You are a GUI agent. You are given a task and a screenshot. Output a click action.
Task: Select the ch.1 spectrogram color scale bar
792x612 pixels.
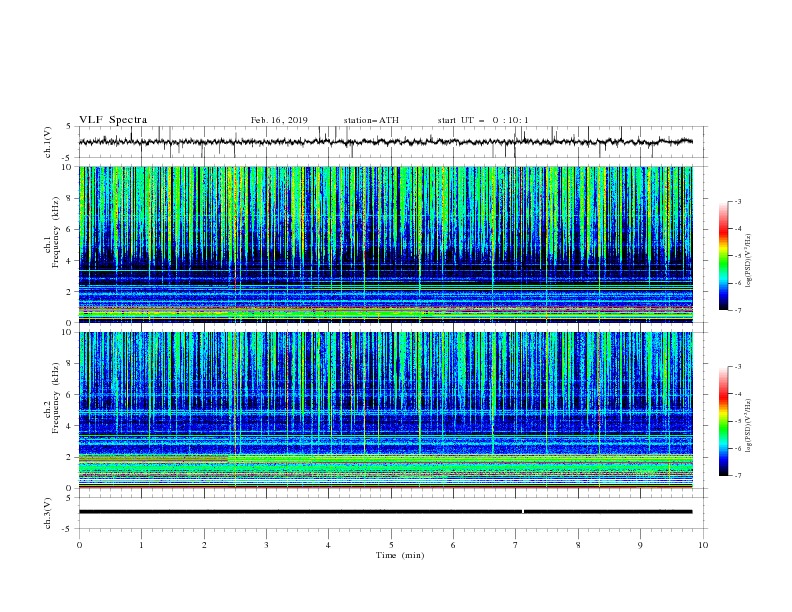[723, 256]
